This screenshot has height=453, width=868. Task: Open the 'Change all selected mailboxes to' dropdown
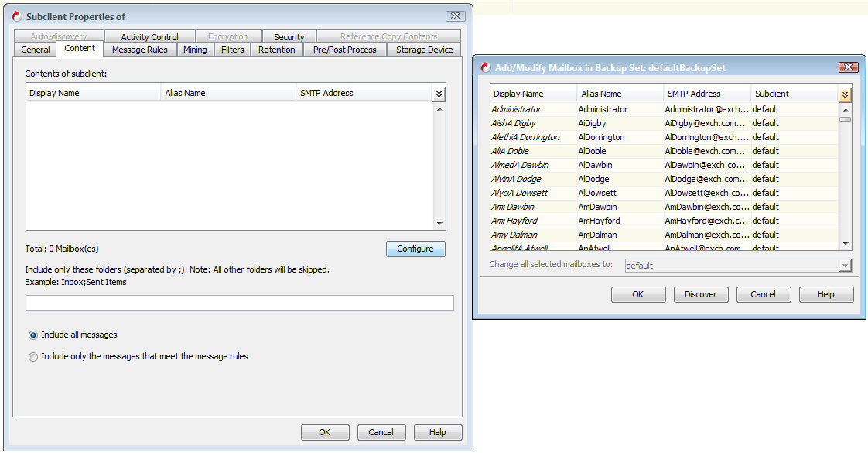(x=844, y=266)
